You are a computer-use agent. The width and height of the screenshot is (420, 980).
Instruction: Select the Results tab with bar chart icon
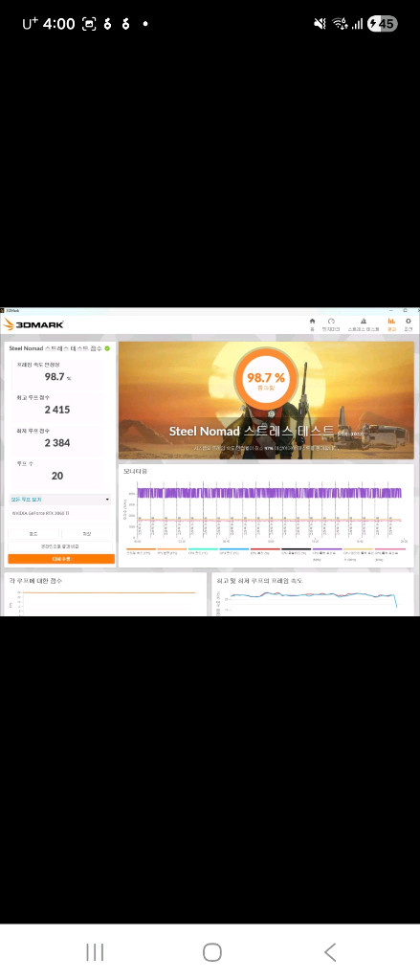[392, 323]
